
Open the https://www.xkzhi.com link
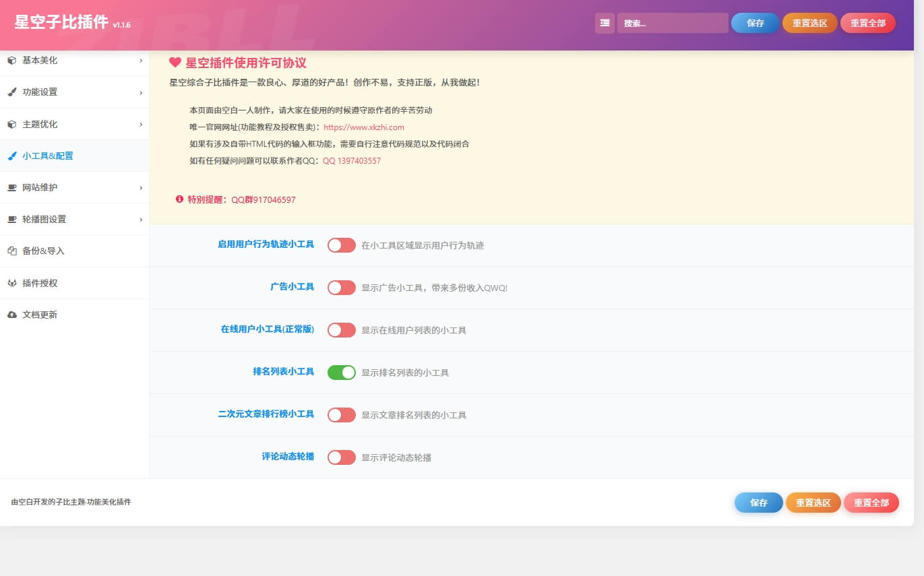[x=364, y=127]
